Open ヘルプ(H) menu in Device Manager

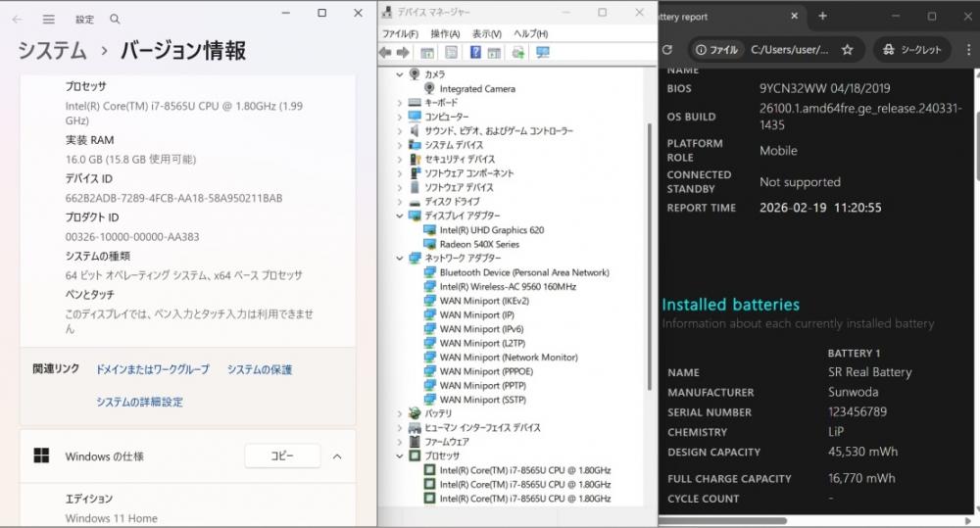(530, 33)
